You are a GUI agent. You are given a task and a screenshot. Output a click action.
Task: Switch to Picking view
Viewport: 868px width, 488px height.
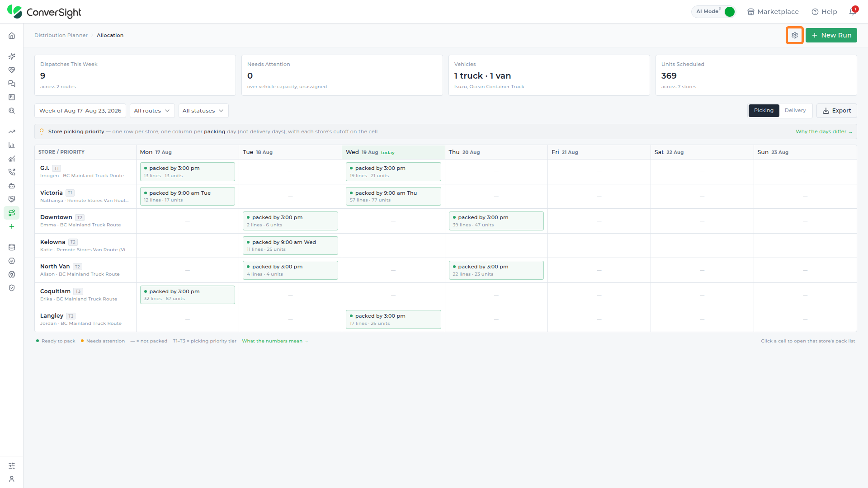(764, 111)
